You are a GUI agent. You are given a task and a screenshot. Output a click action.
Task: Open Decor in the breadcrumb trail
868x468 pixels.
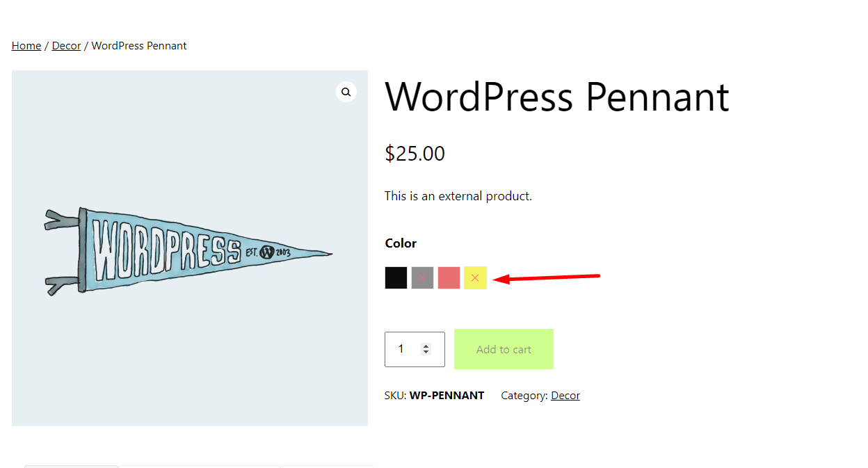(x=67, y=46)
